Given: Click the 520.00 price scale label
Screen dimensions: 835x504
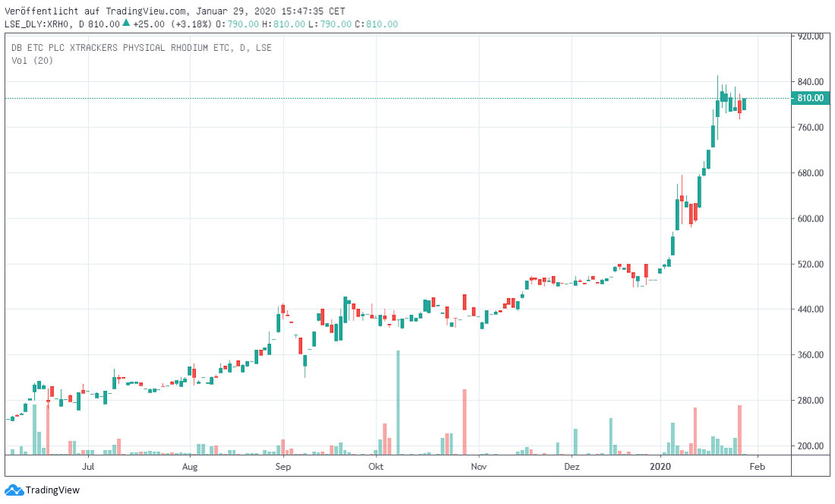Looking at the screenshot, I should 811,264.
